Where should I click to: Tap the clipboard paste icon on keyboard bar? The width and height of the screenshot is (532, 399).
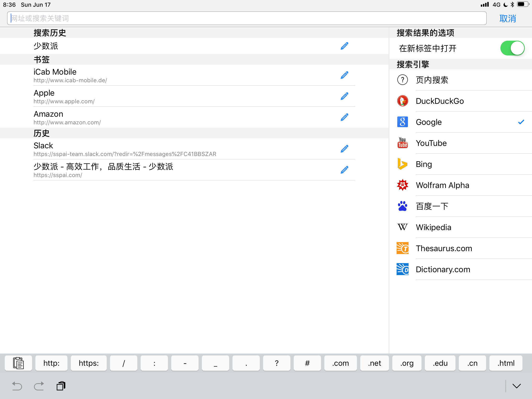18,363
